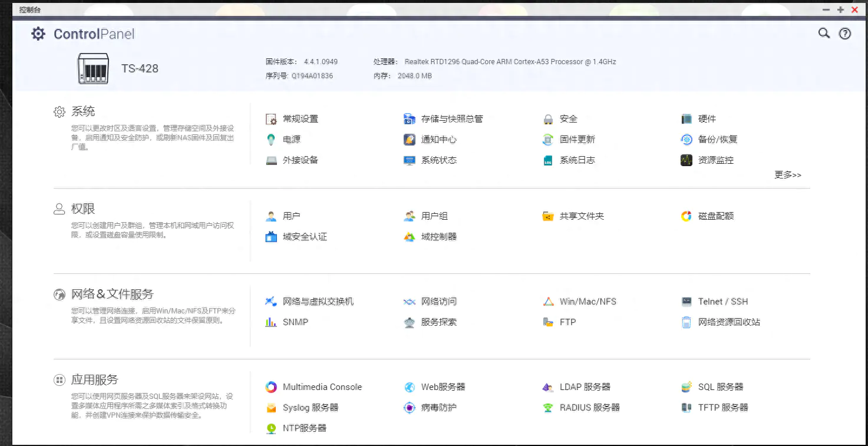The width and height of the screenshot is (868, 446).
Task: Open the Telnet / SSH icon
Action: [687, 302]
